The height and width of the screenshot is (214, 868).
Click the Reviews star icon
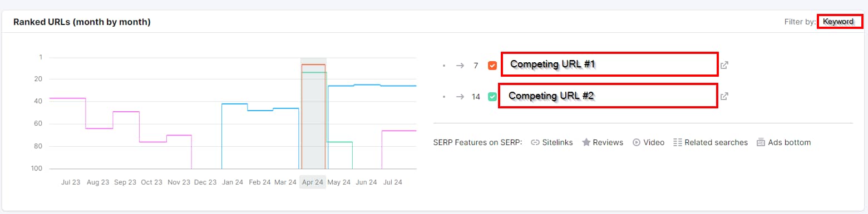point(586,142)
